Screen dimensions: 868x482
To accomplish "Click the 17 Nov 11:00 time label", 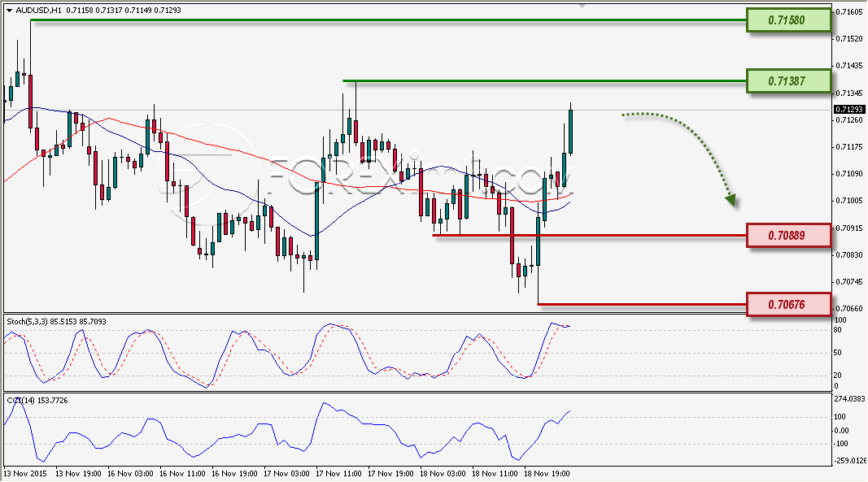I will (338, 474).
